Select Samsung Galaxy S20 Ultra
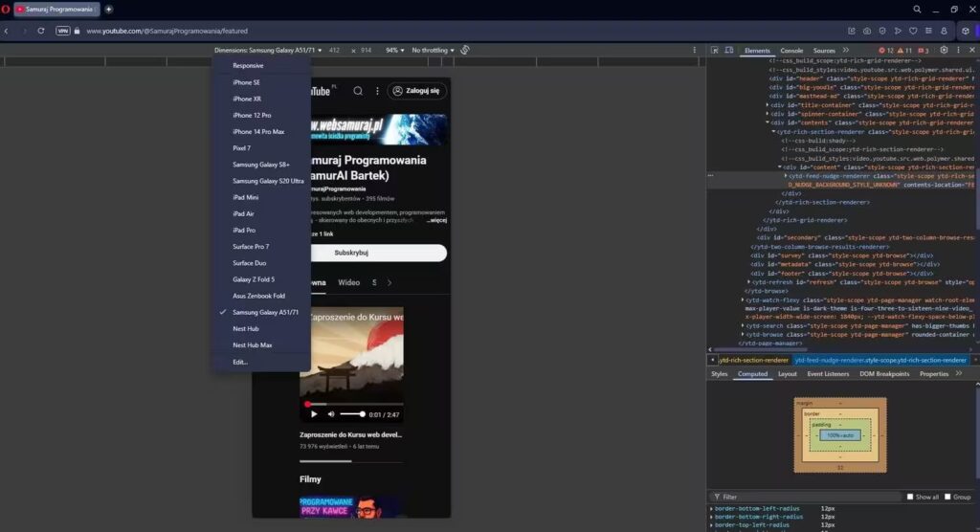Screen dimensions: 980x532 point(268,181)
